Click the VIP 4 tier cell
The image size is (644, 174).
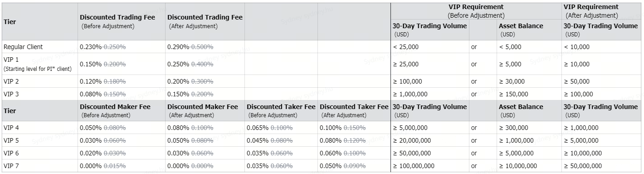39,128
